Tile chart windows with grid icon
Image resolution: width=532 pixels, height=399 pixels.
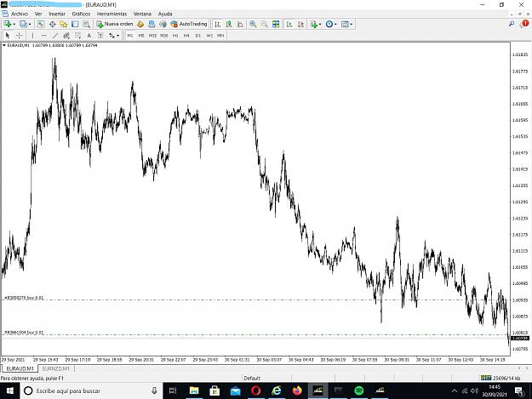point(276,24)
